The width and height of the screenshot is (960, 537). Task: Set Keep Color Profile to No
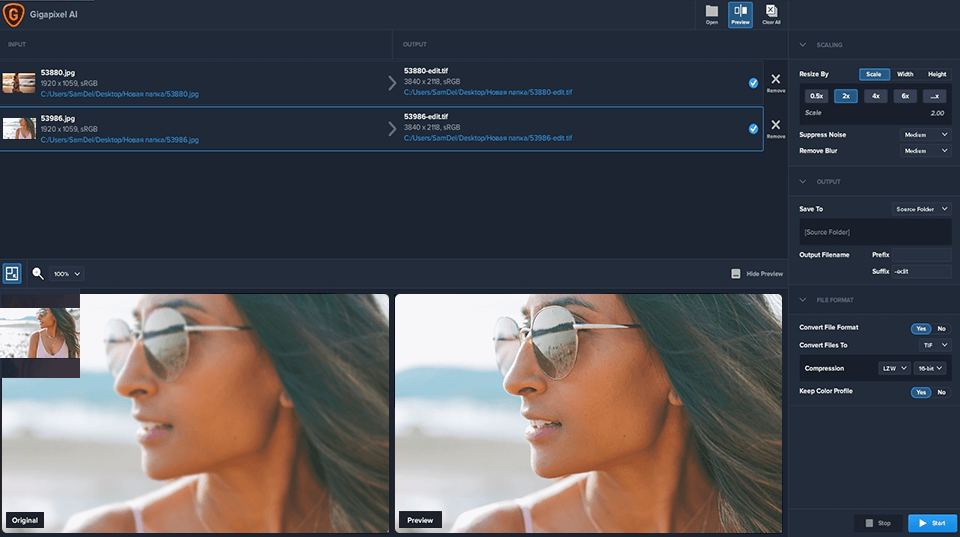(x=942, y=392)
